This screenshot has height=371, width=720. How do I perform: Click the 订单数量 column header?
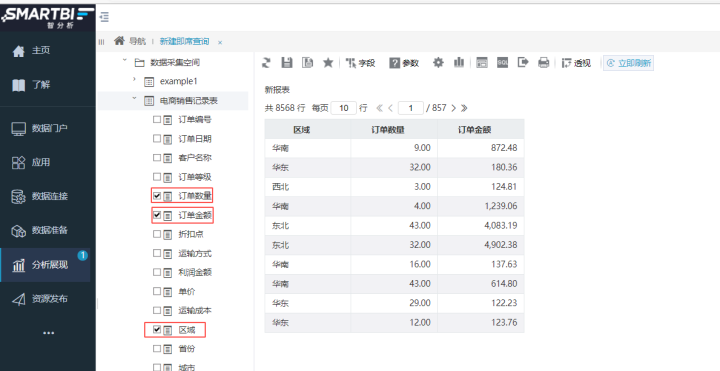tap(394, 129)
